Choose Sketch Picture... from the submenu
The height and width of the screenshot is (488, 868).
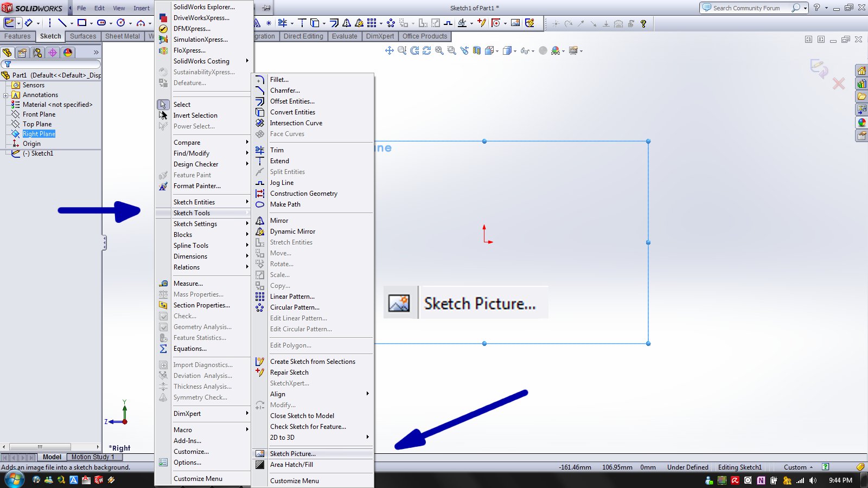293,454
